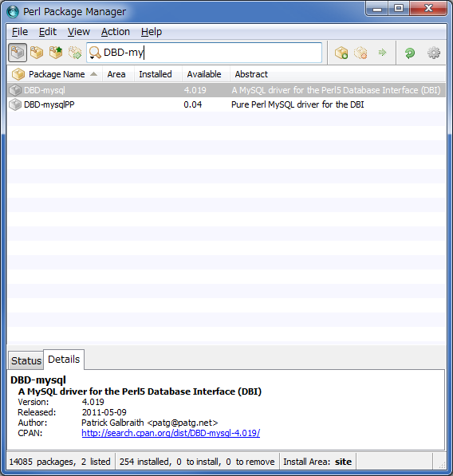
Task: Open the View menu
Action: click(x=79, y=32)
